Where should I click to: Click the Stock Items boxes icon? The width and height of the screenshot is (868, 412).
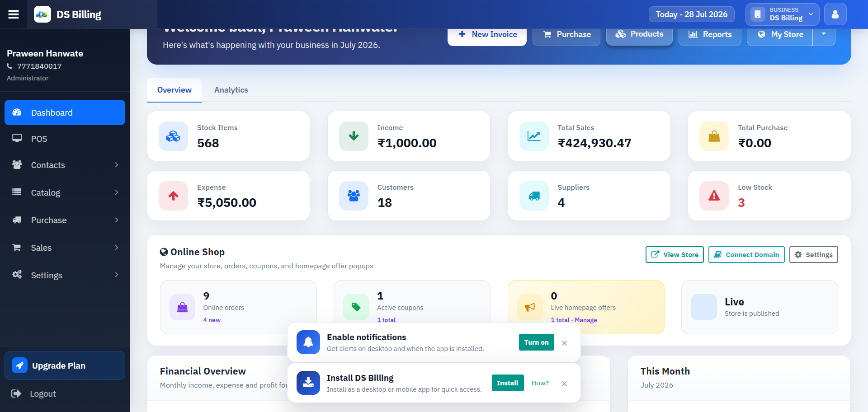[173, 136]
